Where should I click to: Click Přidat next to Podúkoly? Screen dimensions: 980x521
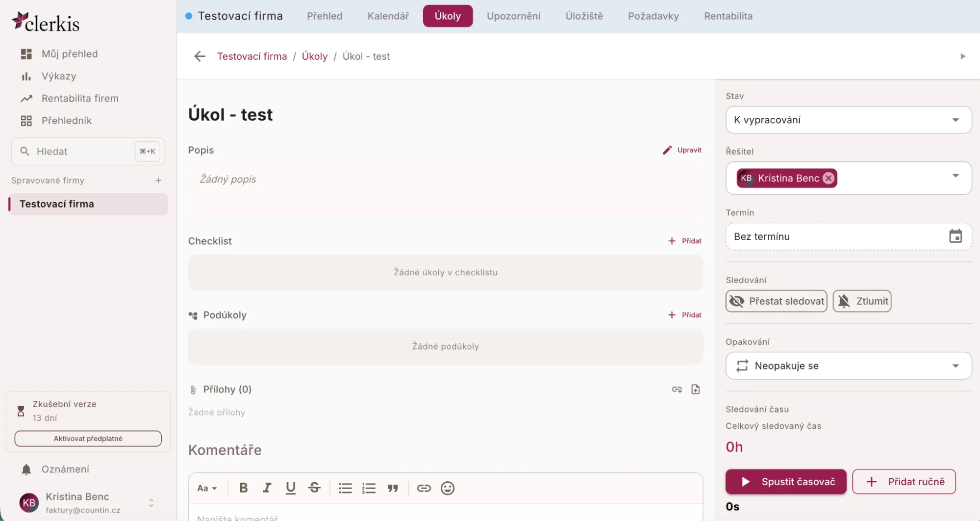684,315
